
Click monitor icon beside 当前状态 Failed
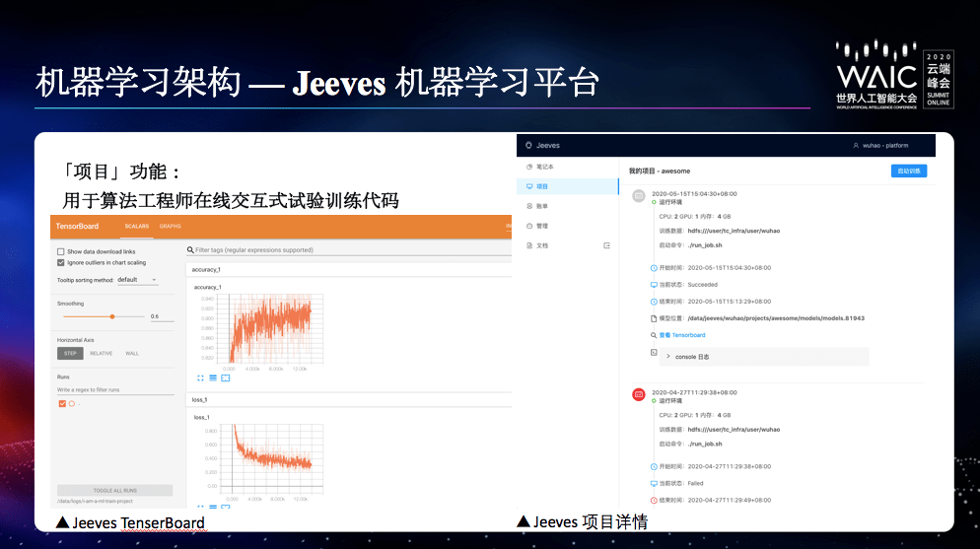[x=654, y=483]
